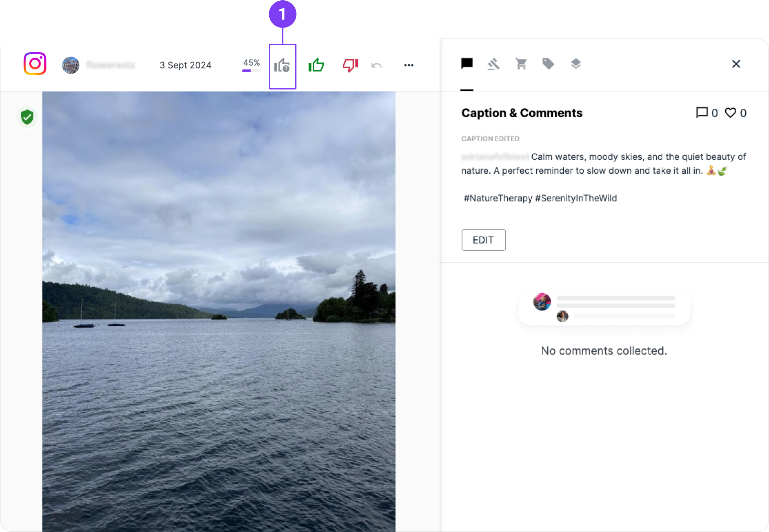Reject content with red thumbs-down
Screen dimensions: 769x532
coord(350,65)
